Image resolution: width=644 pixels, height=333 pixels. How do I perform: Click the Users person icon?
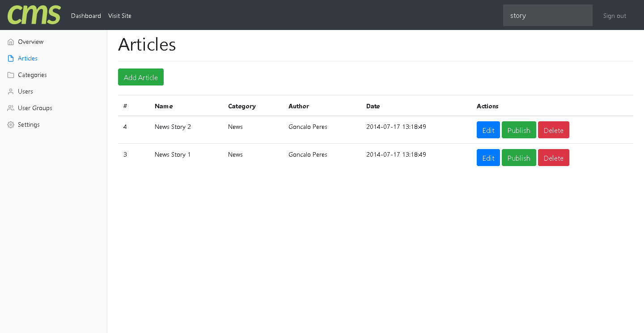[x=11, y=92]
